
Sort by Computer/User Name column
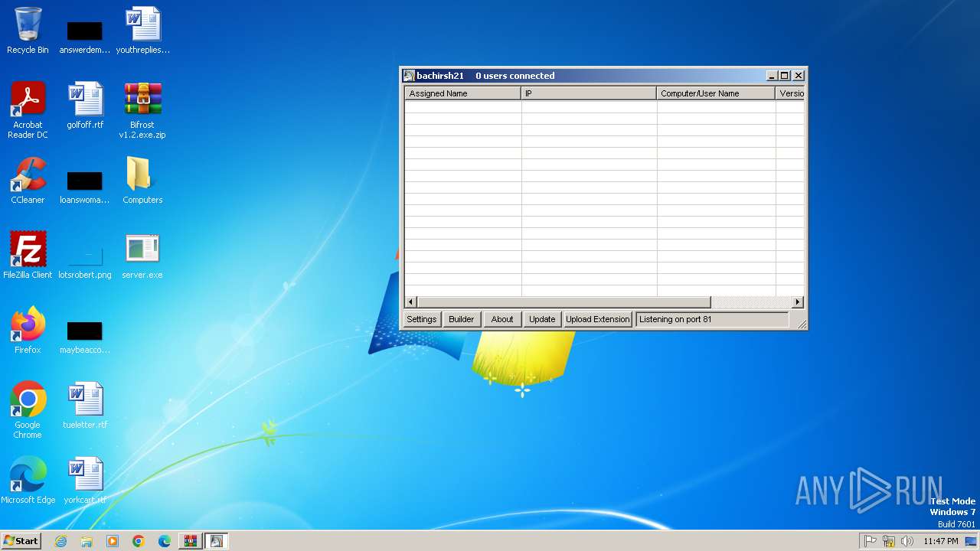click(x=716, y=93)
